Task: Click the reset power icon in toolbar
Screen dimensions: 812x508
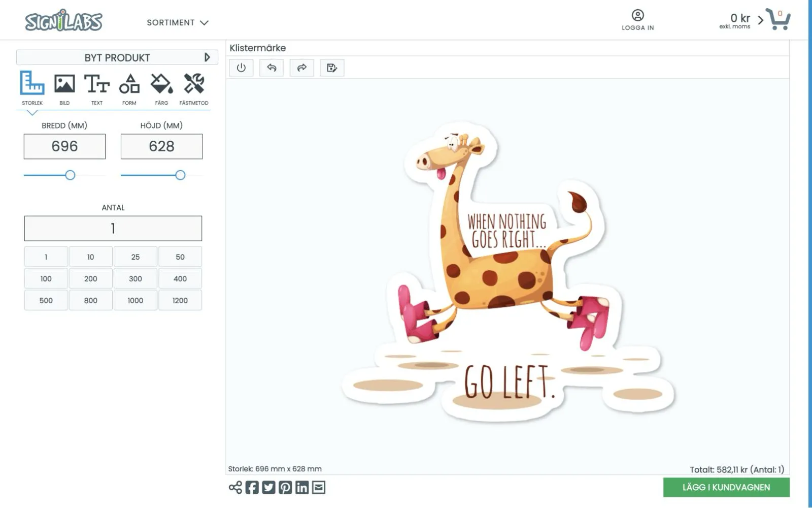Action: [241, 68]
